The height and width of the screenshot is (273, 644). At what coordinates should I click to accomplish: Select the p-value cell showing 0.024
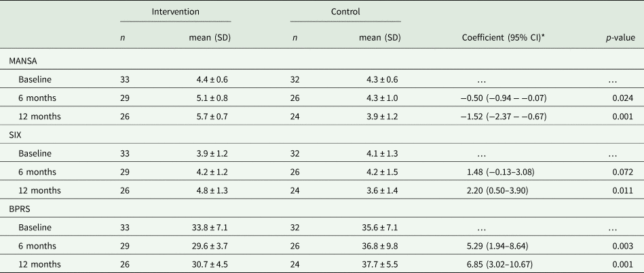coord(622,98)
